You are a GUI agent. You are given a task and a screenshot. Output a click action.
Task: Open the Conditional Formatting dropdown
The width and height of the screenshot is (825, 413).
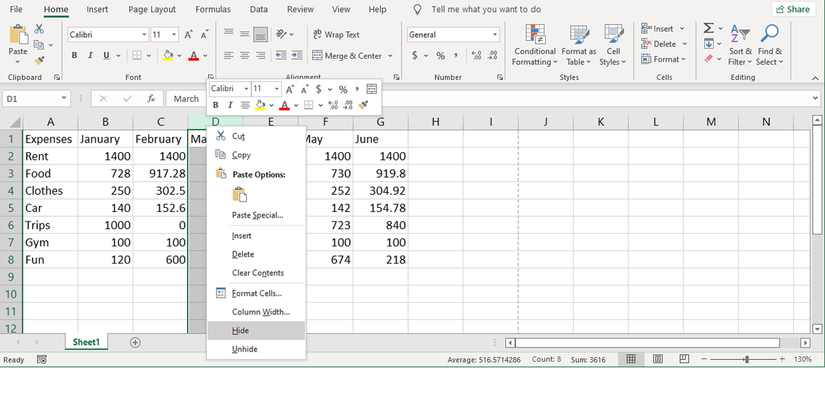pyautogui.click(x=535, y=45)
